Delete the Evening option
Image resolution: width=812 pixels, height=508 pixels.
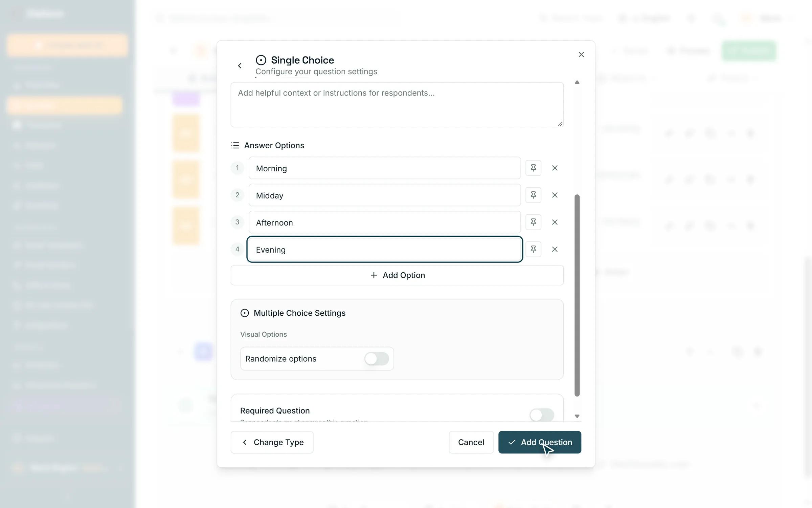click(x=555, y=249)
